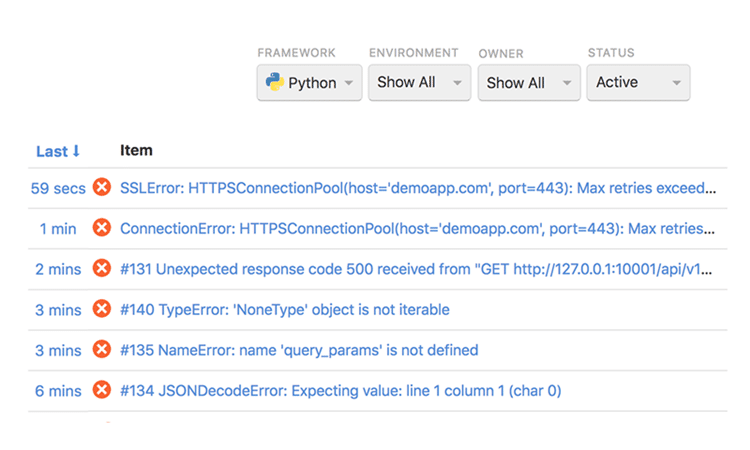Open the Owner dropdown showing Show All
This screenshot has height=450, width=750.
529,82
